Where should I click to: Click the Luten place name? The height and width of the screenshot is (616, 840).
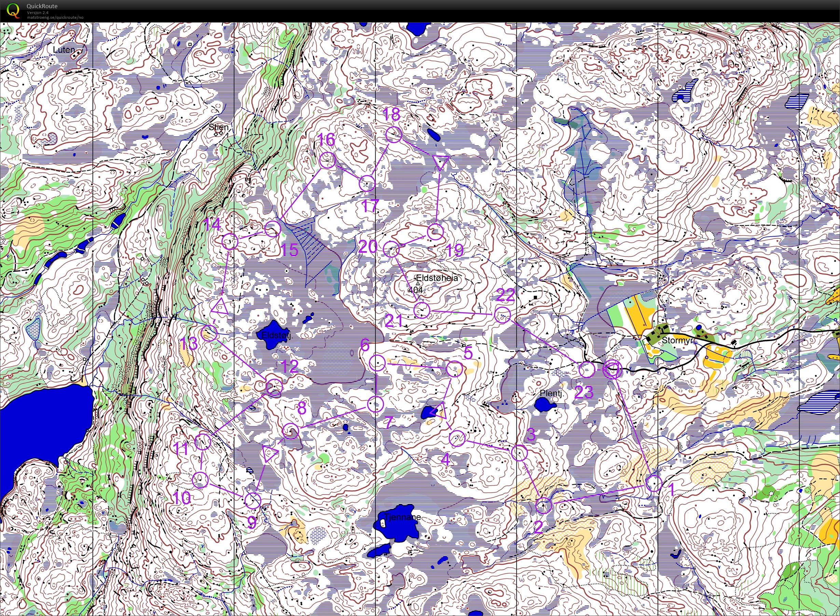pos(64,50)
